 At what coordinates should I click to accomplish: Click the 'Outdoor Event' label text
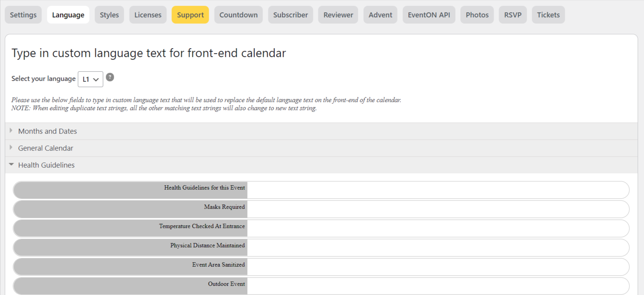point(226,284)
